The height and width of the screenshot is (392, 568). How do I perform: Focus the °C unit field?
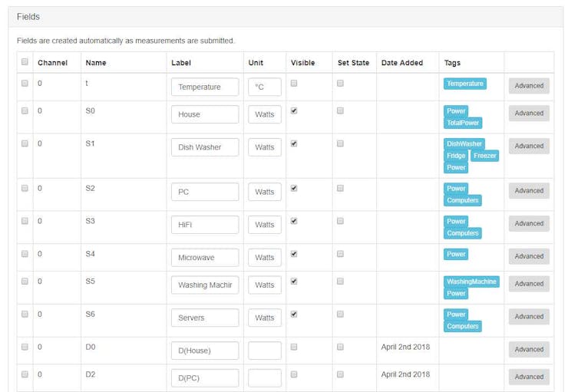[265, 87]
